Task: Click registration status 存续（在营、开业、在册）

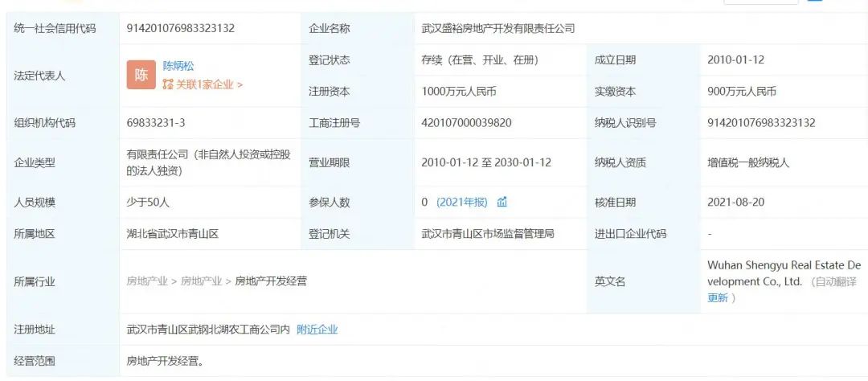Action: 480,60
